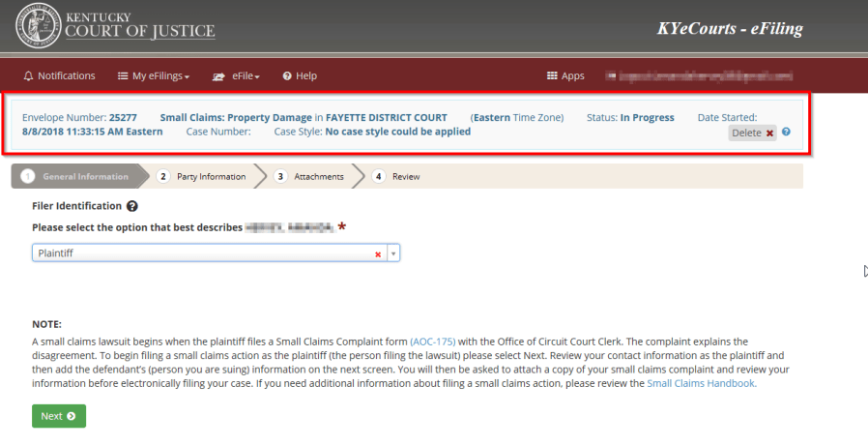Expand the eFile dropdown menu
This screenshot has height=446, width=868.
[237, 75]
